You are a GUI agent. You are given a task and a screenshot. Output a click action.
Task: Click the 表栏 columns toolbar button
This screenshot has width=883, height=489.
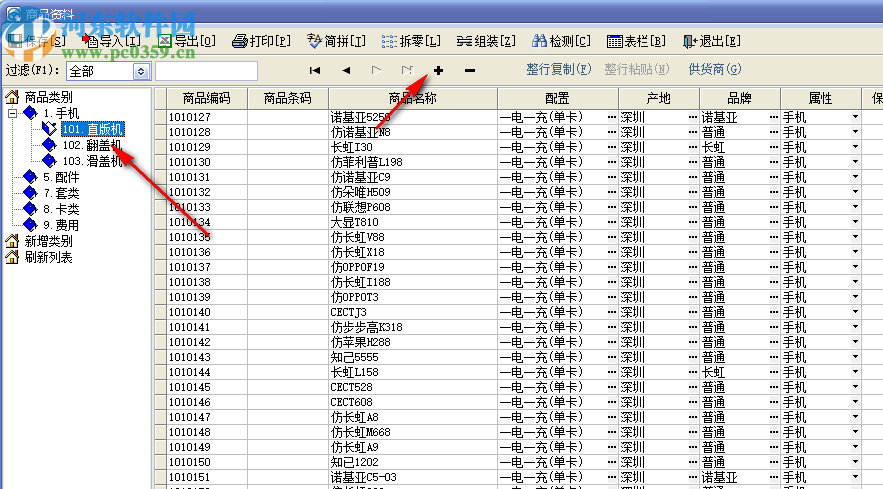click(x=636, y=41)
